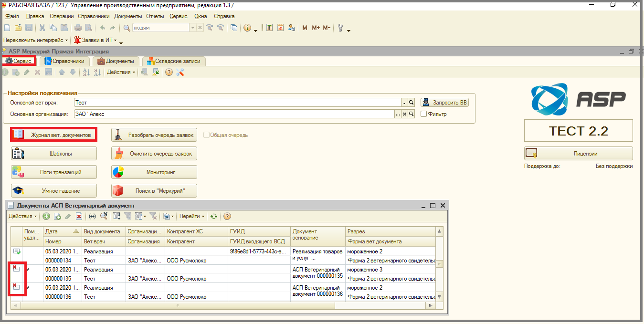The width and height of the screenshot is (644, 324).
Task: Click the sort ascending icon
Action: (86, 72)
